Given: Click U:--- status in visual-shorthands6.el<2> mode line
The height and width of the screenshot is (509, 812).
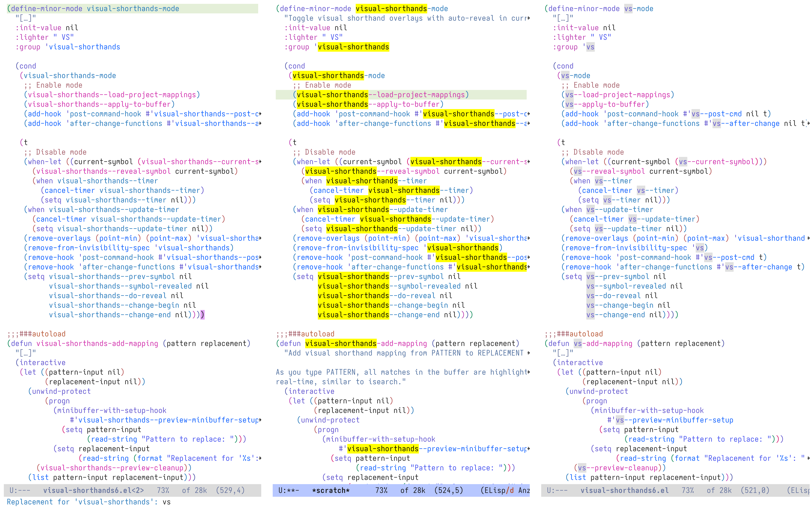Looking at the screenshot, I should point(20,490).
